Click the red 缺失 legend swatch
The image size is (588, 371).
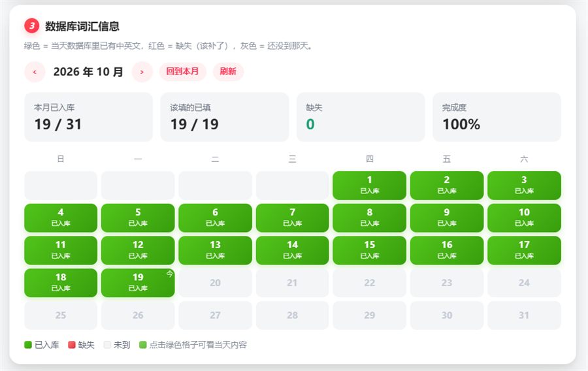click(x=72, y=345)
